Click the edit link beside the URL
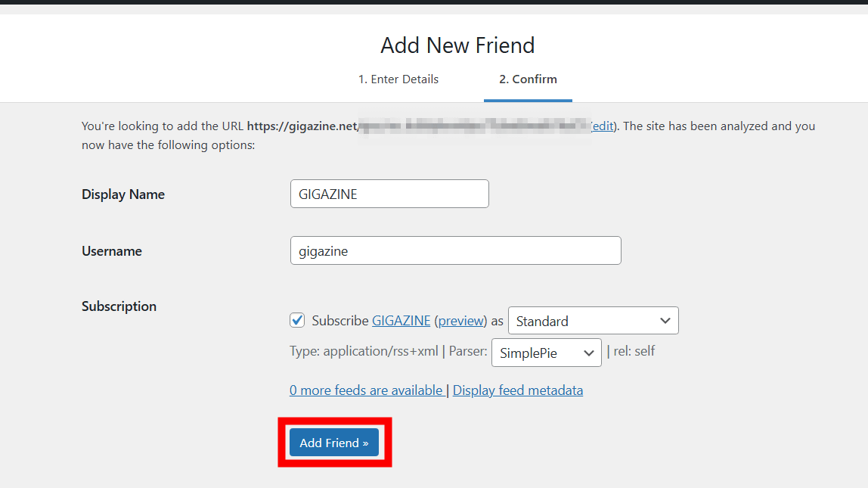The image size is (868, 488). tap(603, 126)
